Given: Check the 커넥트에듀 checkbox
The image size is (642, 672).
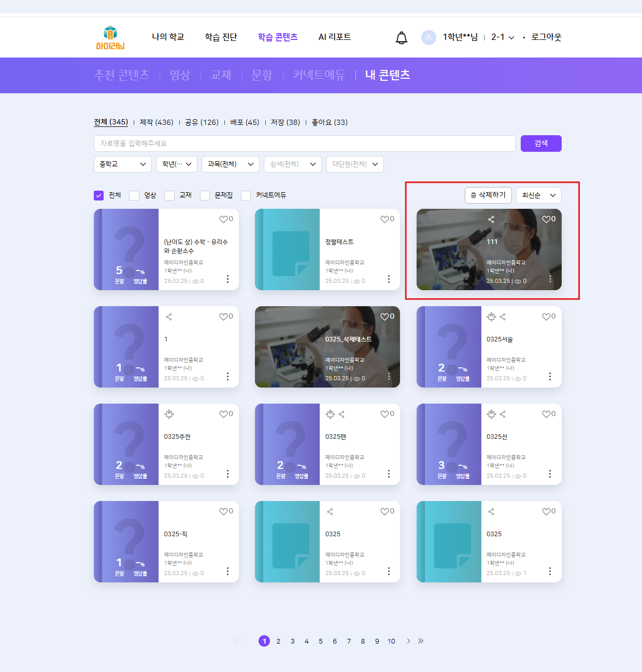Looking at the screenshot, I should pos(246,195).
